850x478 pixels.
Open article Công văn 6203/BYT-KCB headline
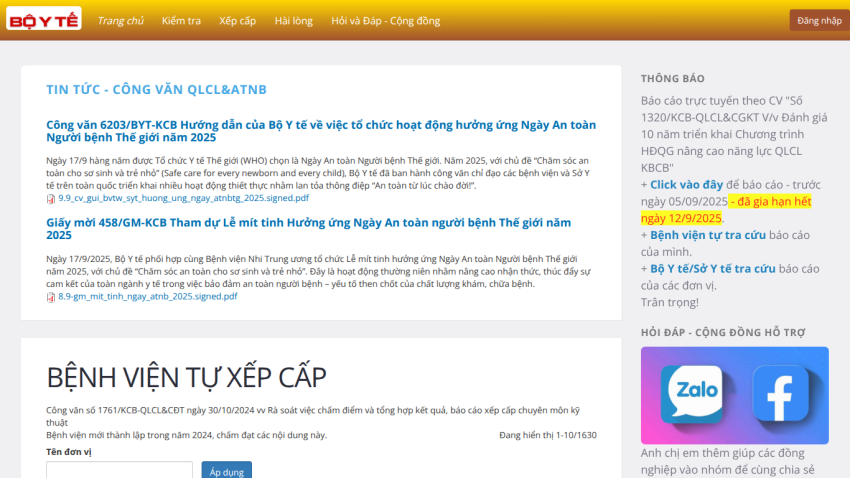pyautogui.click(x=321, y=131)
